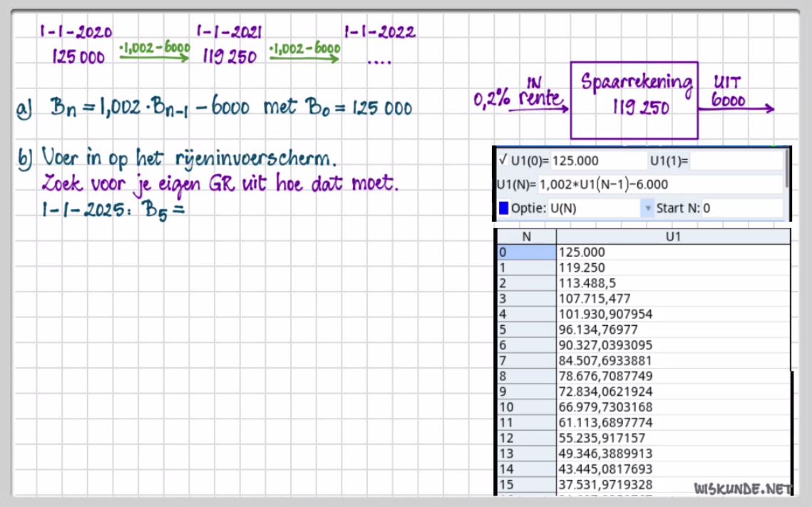Click U1 value 113.488,5
812x507 pixels.
pos(587,283)
